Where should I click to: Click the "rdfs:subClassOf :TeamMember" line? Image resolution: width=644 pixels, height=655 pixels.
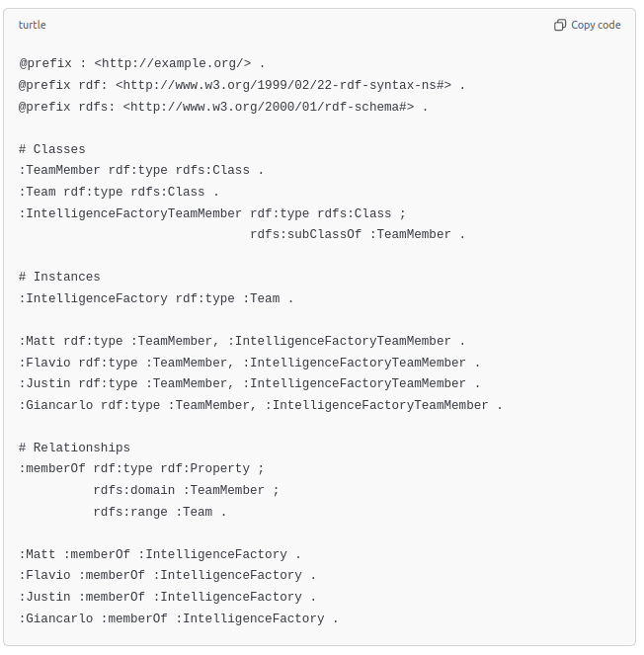357,234
